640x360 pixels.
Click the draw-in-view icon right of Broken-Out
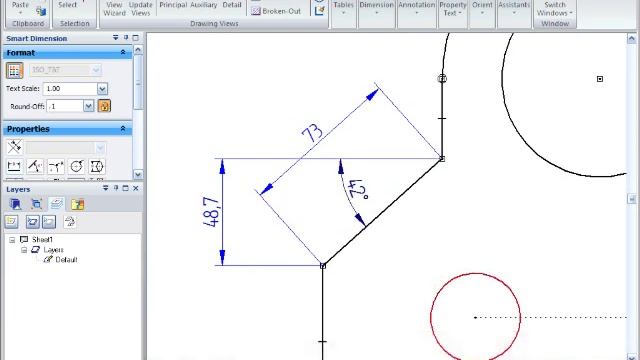click(320, 10)
